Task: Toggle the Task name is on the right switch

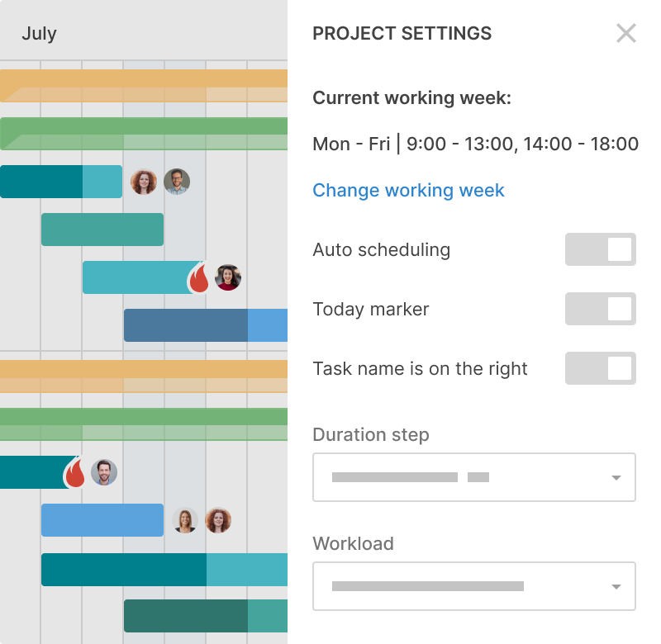Action: (x=601, y=368)
